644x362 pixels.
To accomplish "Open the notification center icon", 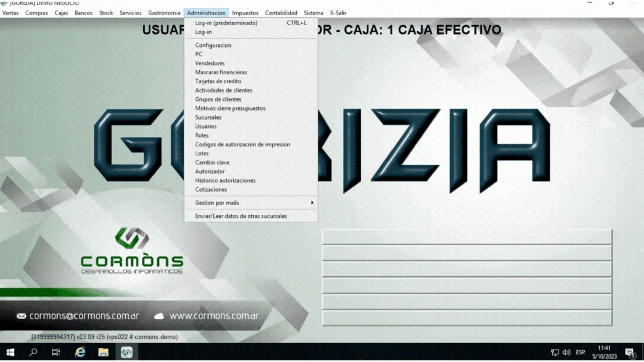I will (631, 352).
